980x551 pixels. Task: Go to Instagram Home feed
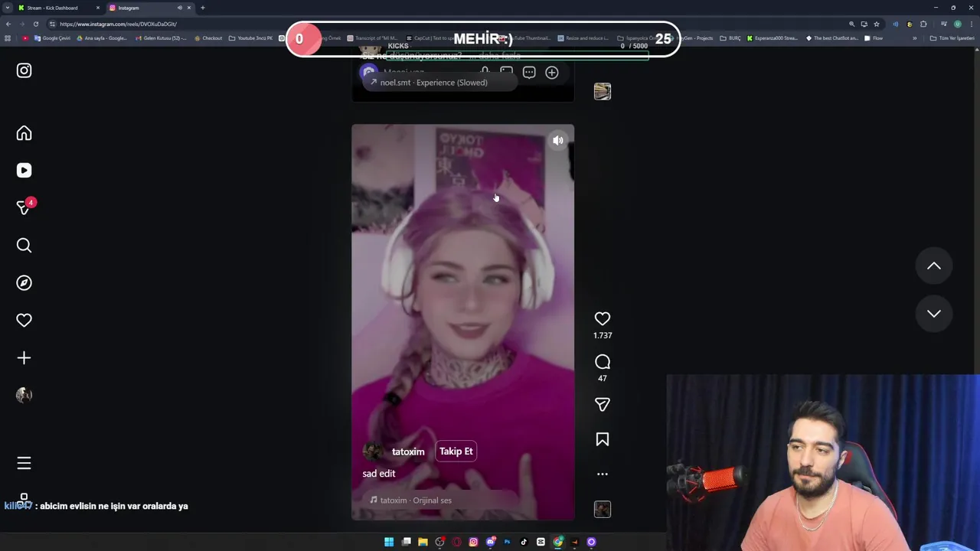click(24, 133)
